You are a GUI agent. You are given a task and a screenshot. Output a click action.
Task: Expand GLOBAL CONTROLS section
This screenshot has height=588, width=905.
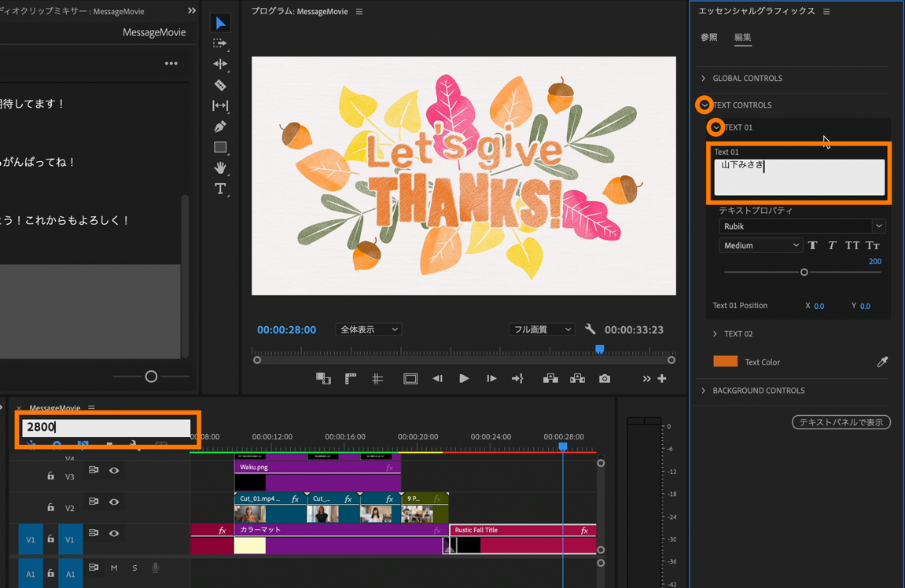tap(703, 78)
